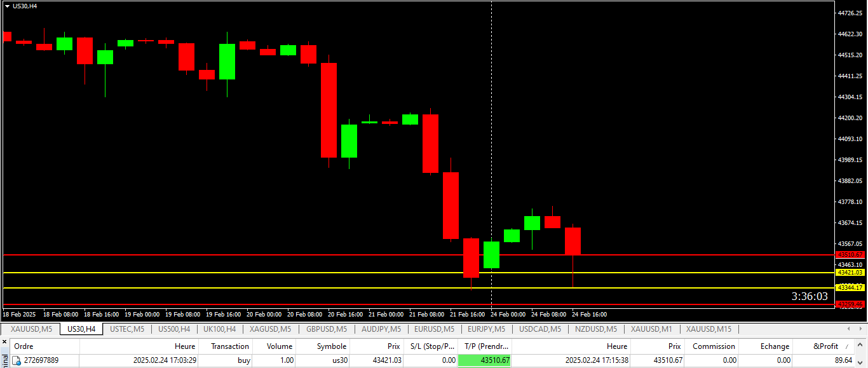868x368 pixels.
Task: Click the profit value 89.64
Action: (843, 360)
